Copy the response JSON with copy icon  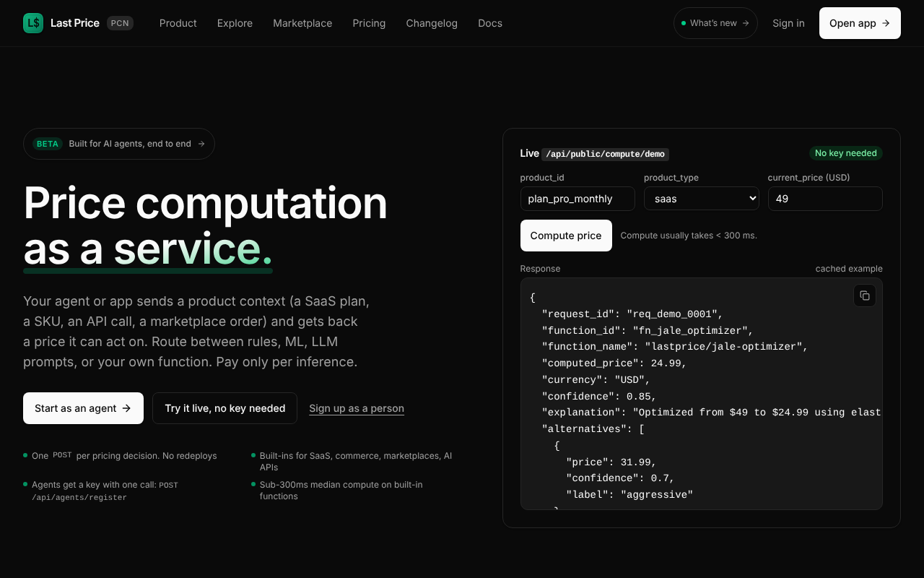click(x=865, y=296)
